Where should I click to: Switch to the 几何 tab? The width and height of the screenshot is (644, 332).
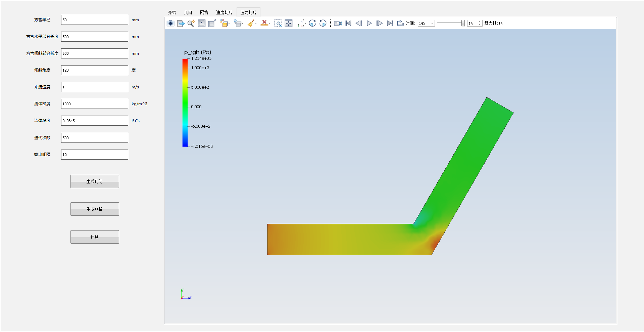click(x=188, y=12)
